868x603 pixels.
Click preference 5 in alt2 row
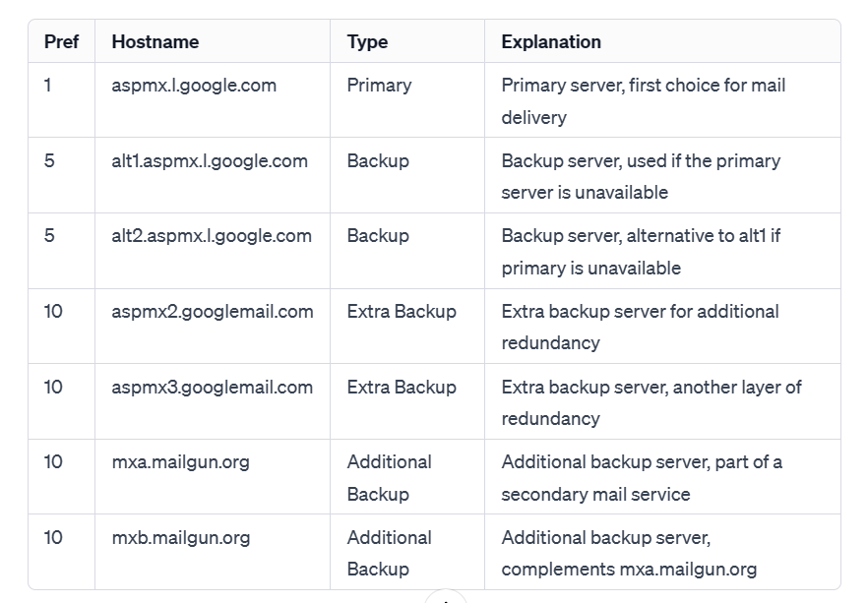pos(49,236)
